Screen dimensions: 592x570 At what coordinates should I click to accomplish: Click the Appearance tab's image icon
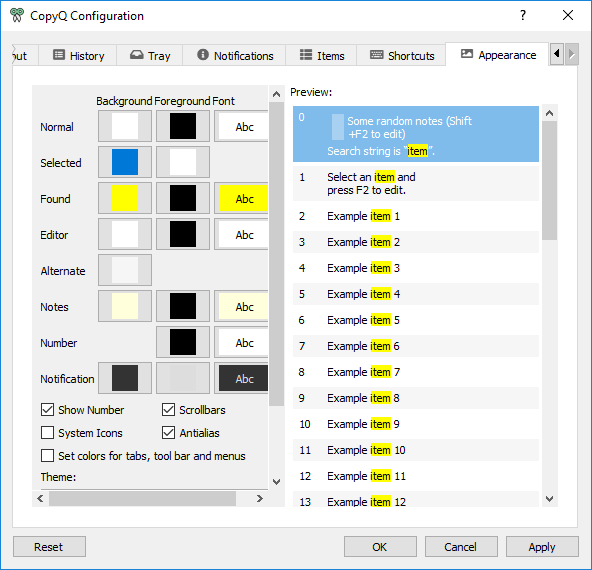467,54
